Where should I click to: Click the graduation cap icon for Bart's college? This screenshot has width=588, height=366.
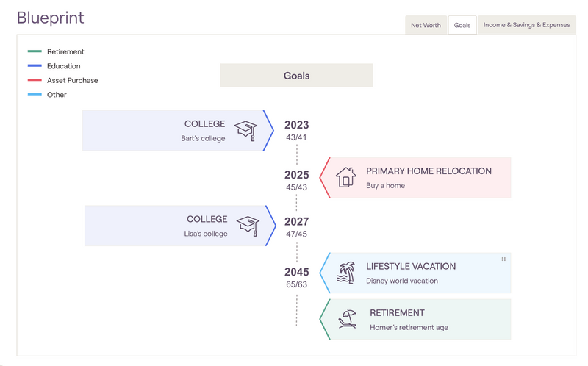(x=246, y=131)
